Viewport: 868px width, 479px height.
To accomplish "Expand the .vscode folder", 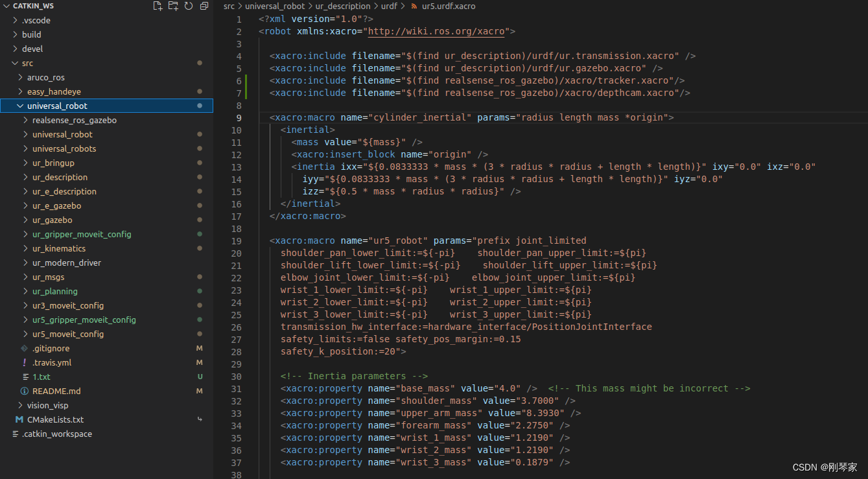I will click(16, 20).
